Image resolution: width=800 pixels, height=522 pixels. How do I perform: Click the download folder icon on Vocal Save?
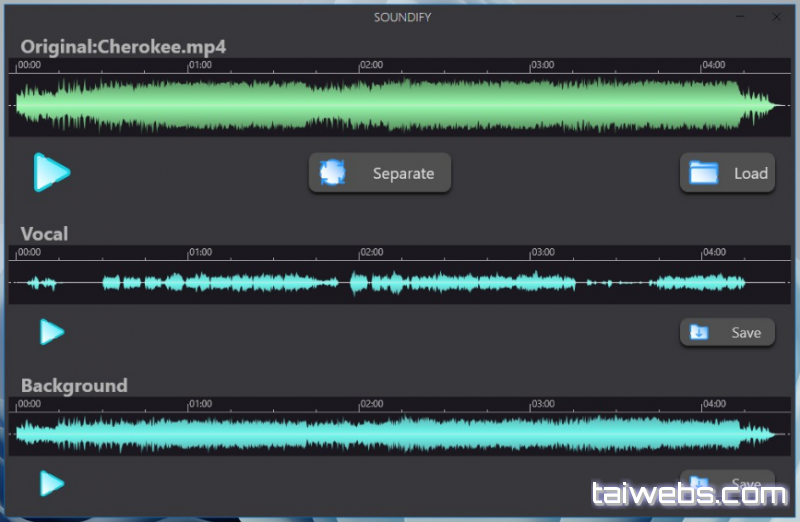point(699,332)
